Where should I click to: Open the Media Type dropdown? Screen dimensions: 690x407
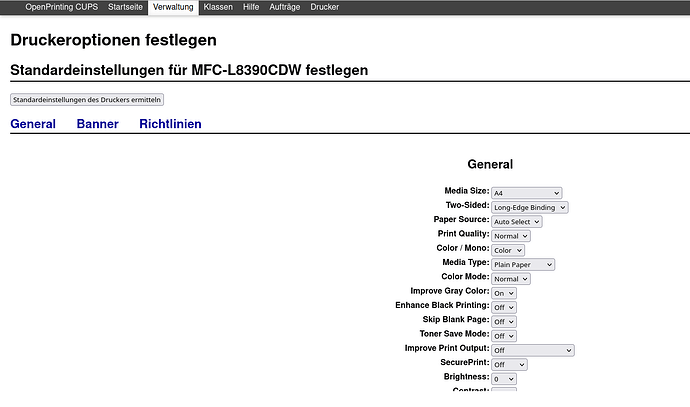click(523, 264)
